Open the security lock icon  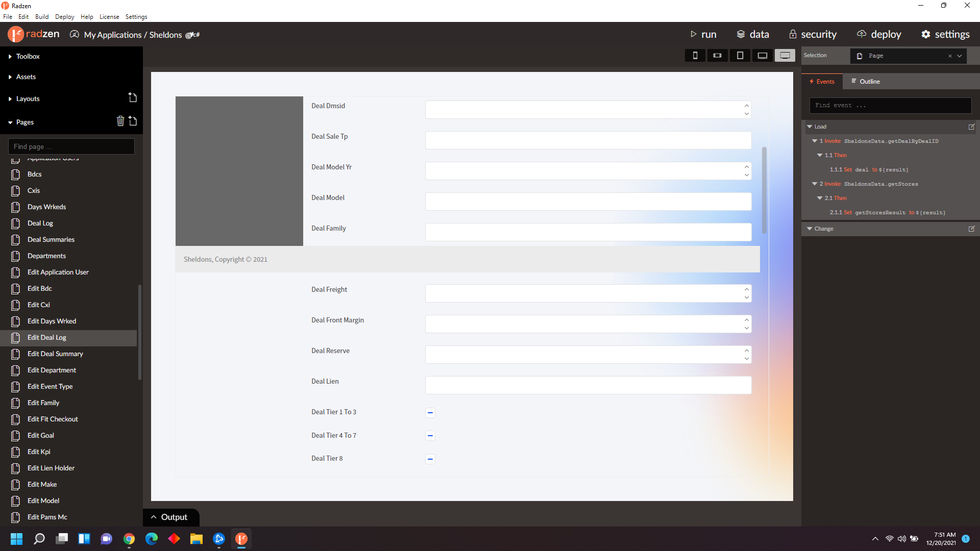pyautogui.click(x=793, y=34)
